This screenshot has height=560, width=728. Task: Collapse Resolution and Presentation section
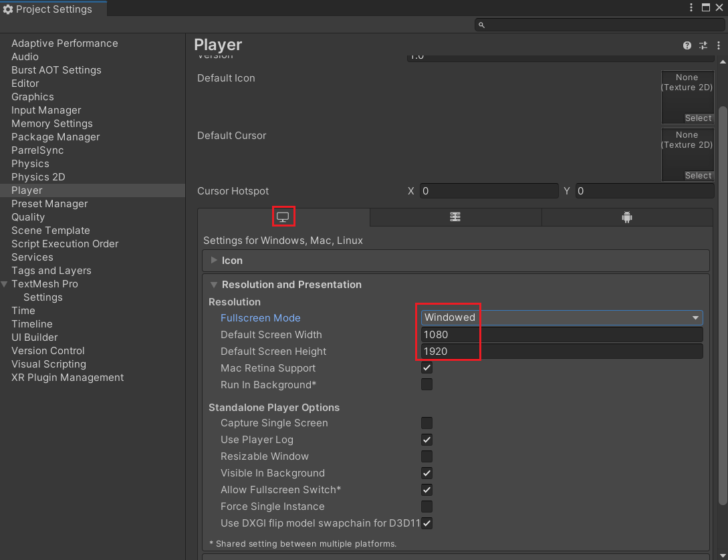[x=214, y=285]
